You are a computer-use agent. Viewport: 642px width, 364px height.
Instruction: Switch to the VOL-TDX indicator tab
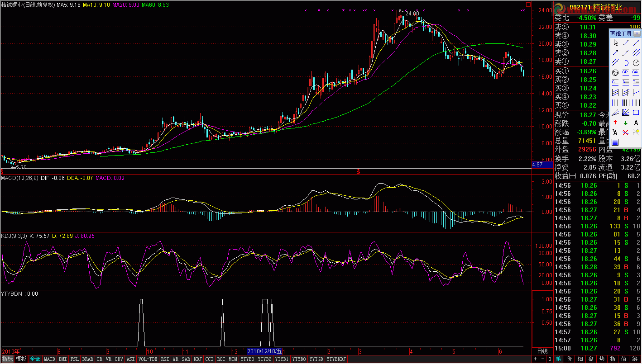148,359
